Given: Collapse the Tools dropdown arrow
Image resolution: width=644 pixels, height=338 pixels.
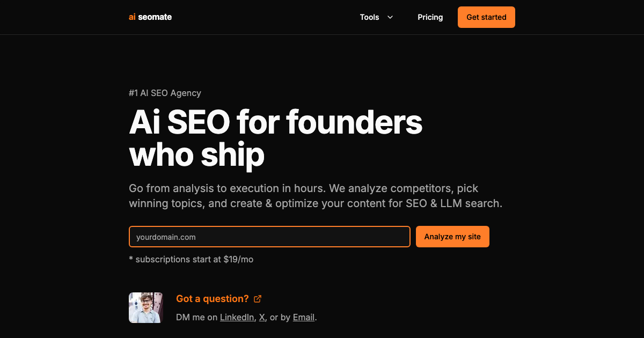Looking at the screenshot, I should (x=390, y=17).
